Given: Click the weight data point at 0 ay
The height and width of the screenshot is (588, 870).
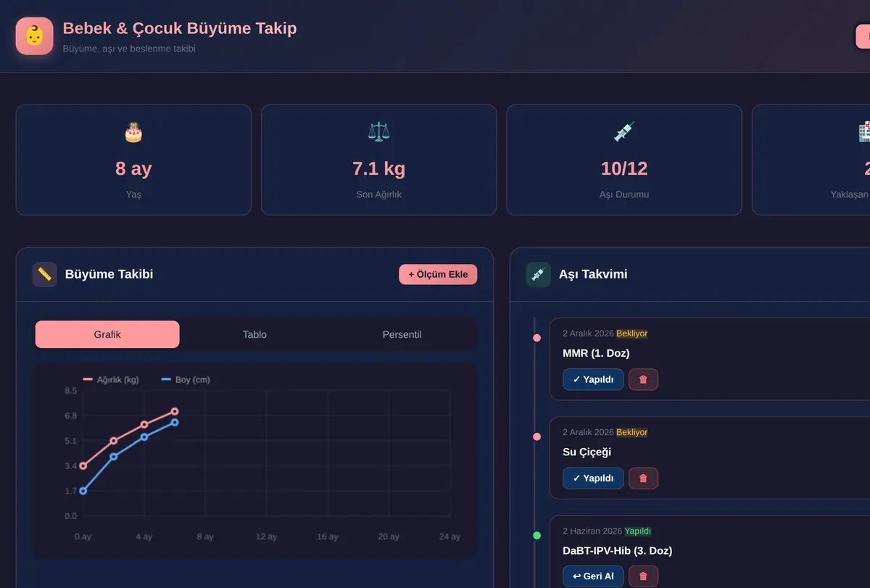Looking at the screenshot, I should (83, 465).
